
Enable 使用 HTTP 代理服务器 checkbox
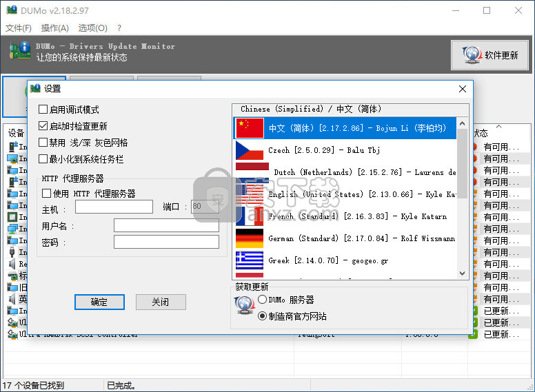pos(47,194)
